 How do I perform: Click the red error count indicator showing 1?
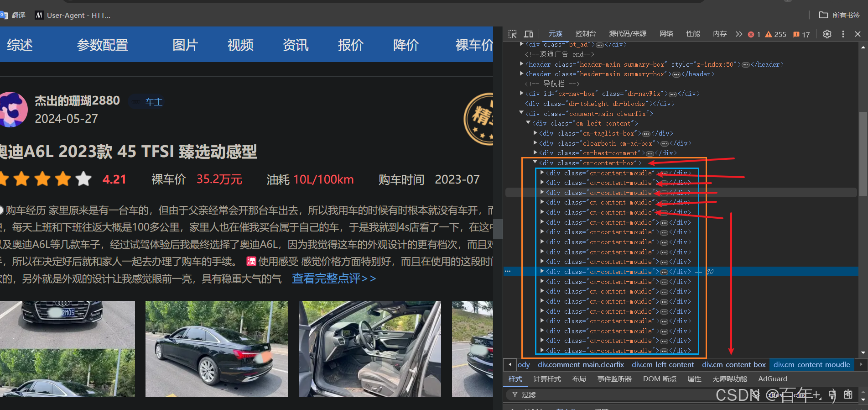click(x=754, y=34)
